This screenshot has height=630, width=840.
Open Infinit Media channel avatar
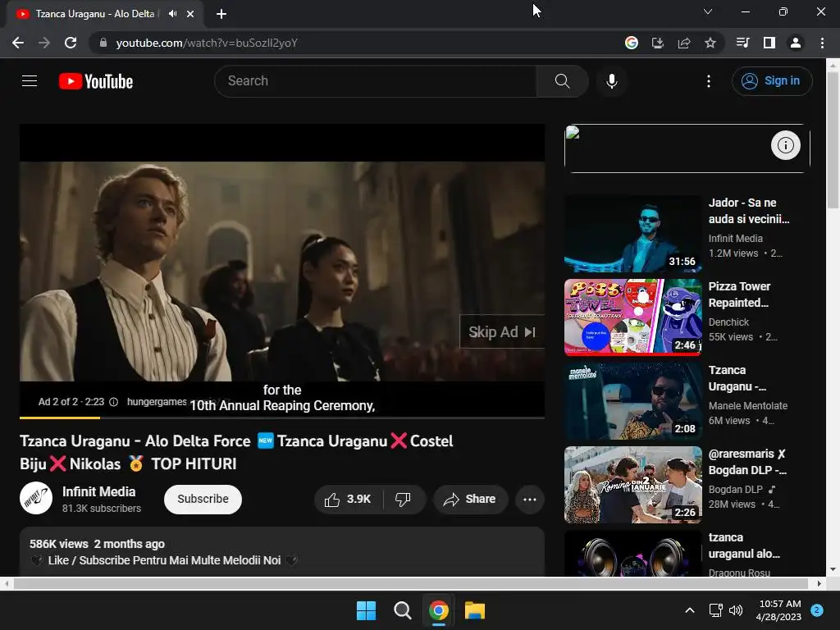(36, 498)
